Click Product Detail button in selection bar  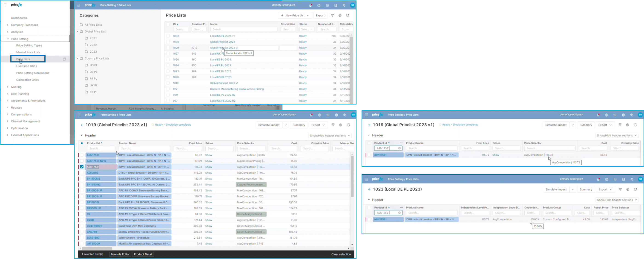(143, 254)
